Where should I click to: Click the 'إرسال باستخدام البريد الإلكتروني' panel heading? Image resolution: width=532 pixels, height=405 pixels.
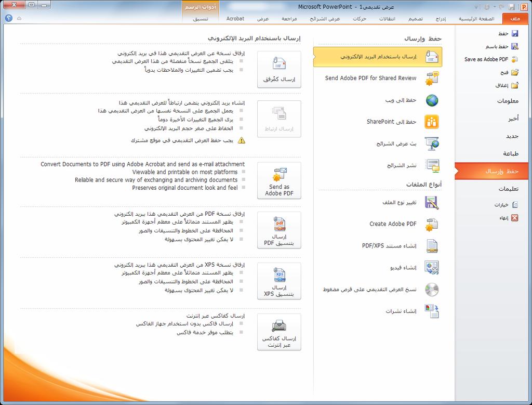pos(254,38)
